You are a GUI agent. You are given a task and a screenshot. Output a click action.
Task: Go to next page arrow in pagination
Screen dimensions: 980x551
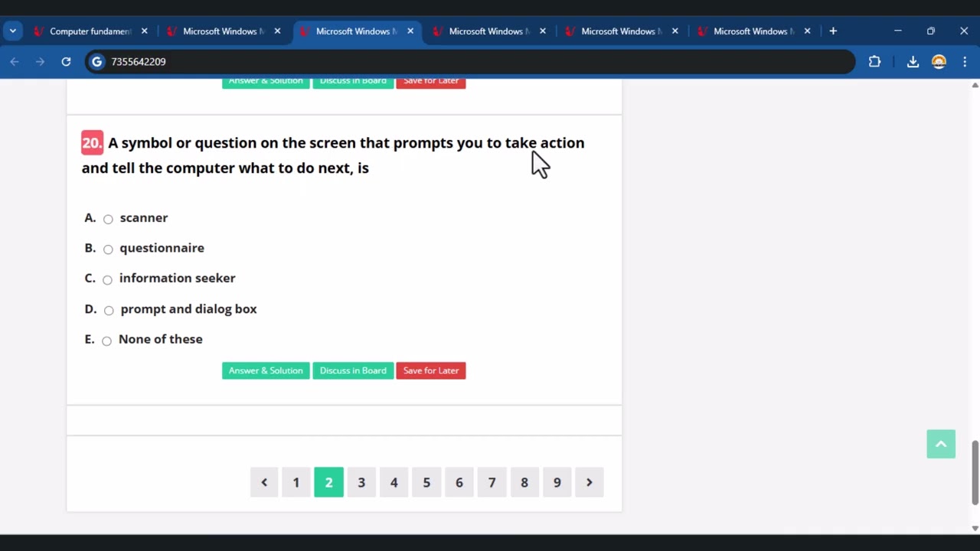(590, 482)
